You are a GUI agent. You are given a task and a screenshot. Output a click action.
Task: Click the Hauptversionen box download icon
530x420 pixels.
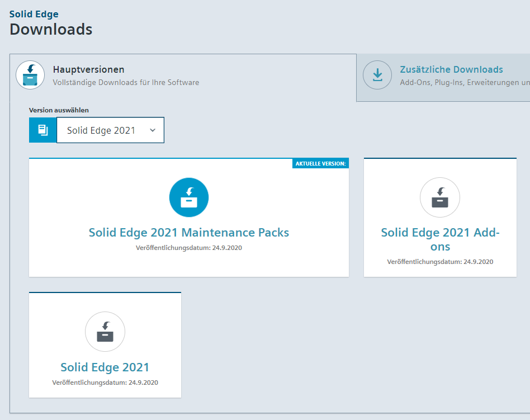click(30, 75)
